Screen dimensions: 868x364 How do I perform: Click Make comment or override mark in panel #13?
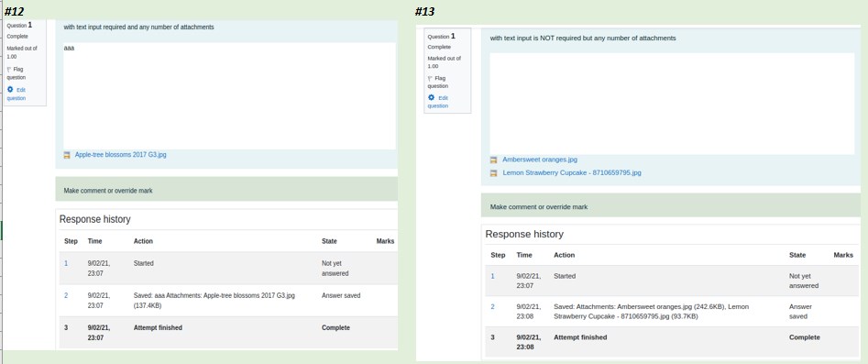pos(539,206)
